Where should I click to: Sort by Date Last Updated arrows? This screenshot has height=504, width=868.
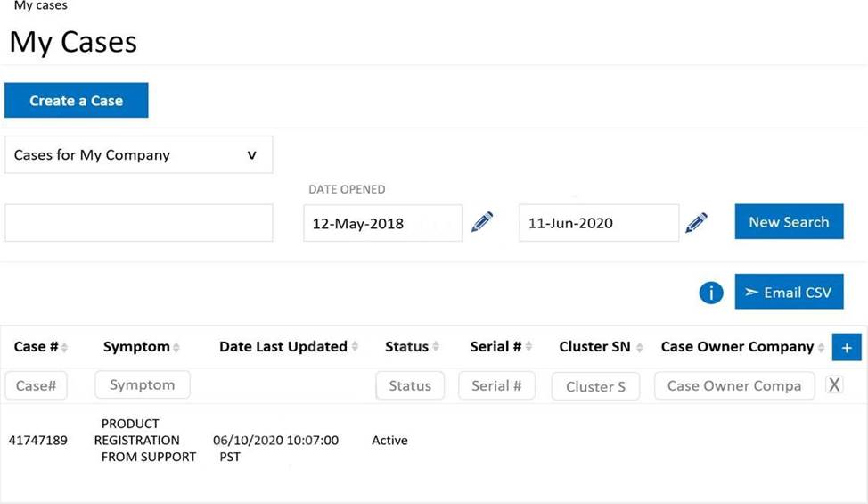[x=356, y=347]
